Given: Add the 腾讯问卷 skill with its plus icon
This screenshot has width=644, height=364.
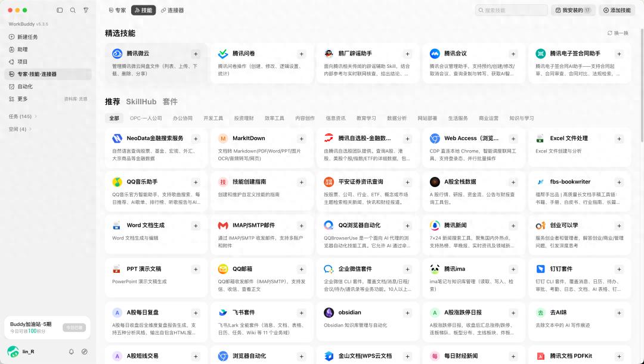Looking at the screenshot, I should coord(302,54).
